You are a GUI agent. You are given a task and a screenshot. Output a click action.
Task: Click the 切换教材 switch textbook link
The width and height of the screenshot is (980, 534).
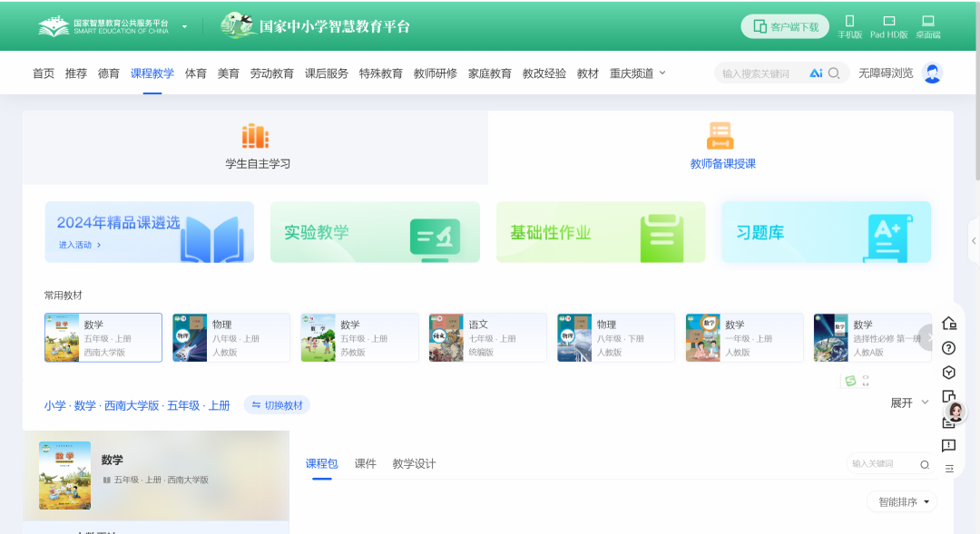click(x=278, y=404)
